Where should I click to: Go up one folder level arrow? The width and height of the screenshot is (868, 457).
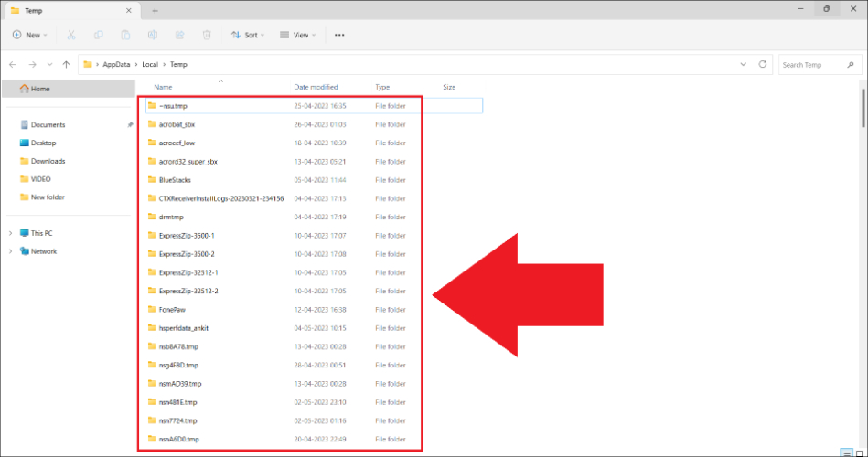coord(67,65)
